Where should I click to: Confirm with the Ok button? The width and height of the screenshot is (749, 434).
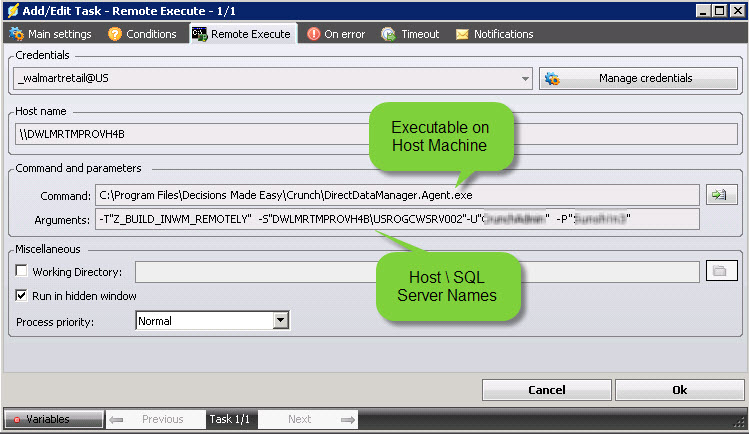point(679,389)
